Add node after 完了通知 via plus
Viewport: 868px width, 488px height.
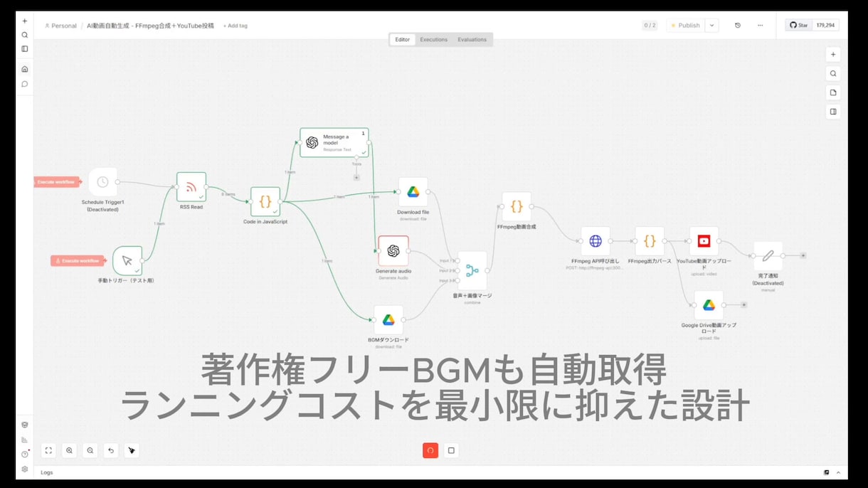click(x=803, y=255)
